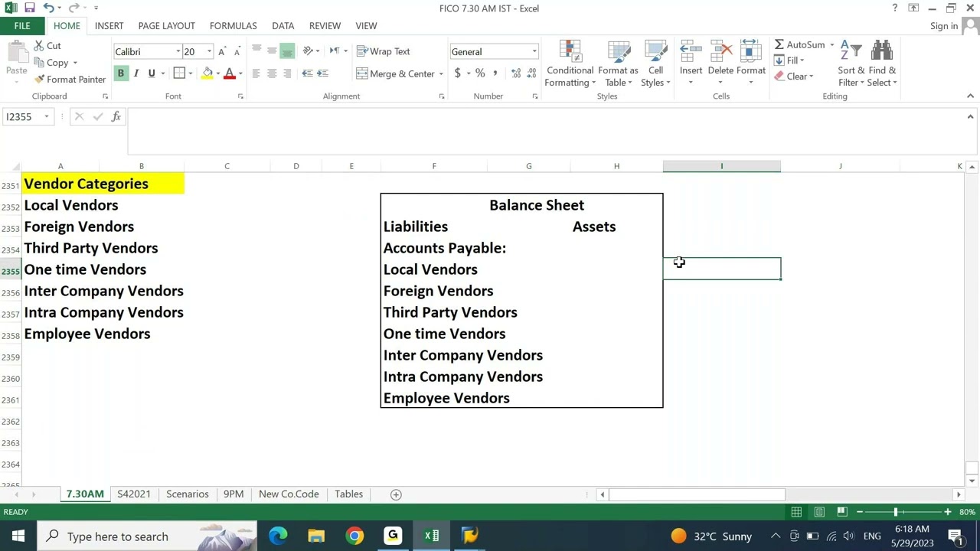Expand AutoSum dropdown arrow
This screenshot has height=551, width=980.
tap(831, 45)
